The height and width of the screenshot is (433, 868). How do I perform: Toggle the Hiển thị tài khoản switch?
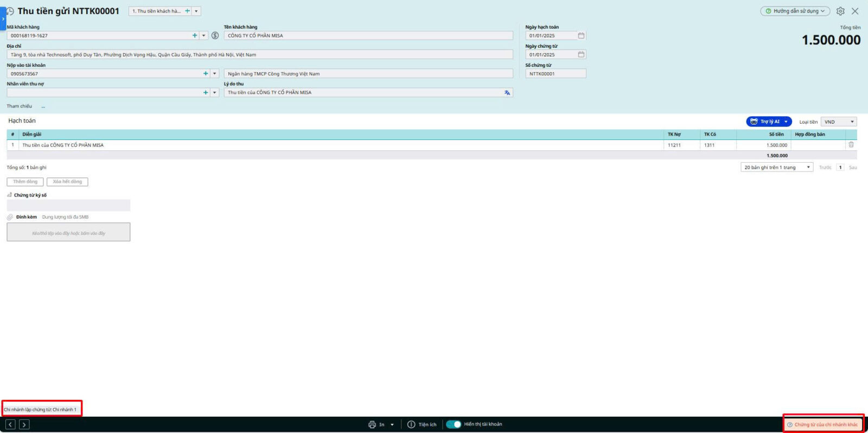click(454, 424)
